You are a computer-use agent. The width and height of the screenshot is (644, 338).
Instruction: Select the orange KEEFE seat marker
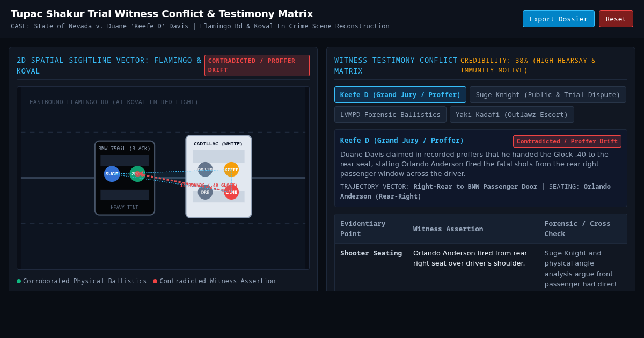point(231,170)
